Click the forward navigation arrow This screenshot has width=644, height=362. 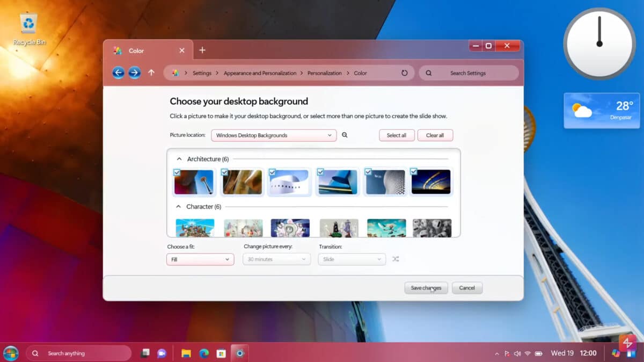tap(134, 73)
